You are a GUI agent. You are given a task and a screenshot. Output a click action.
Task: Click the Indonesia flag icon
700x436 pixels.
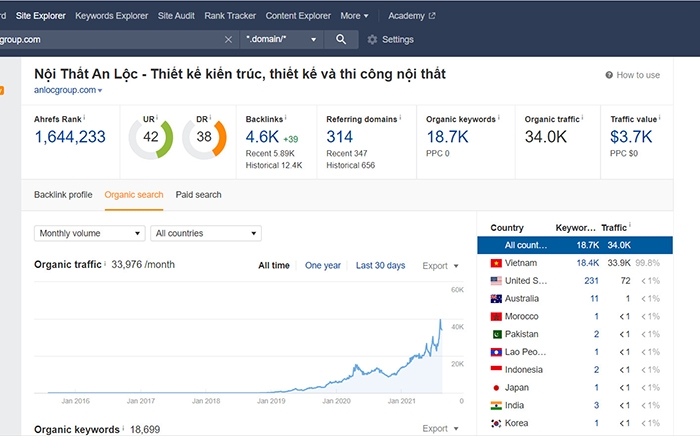pyautogui.click(x=496, y=370)
